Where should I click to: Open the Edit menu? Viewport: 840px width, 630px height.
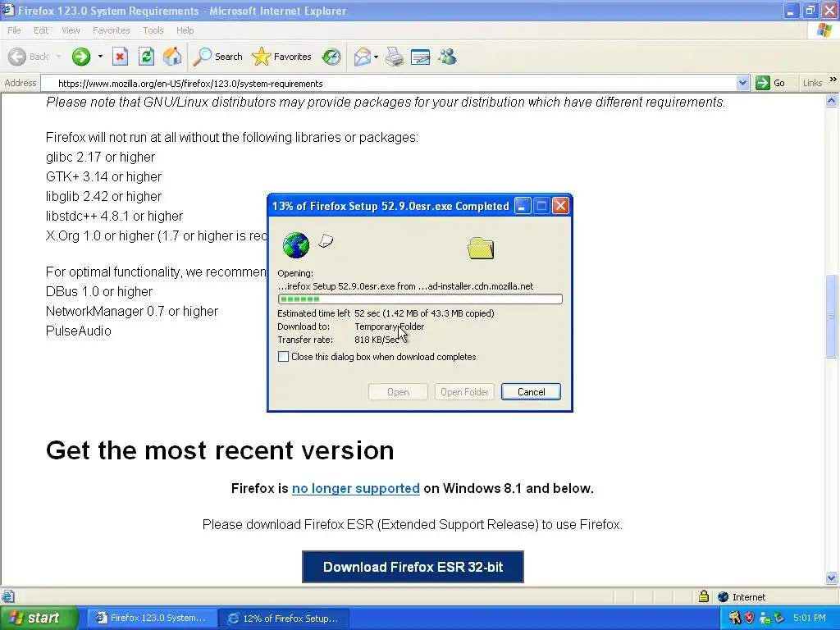click(x=41, y=30)
